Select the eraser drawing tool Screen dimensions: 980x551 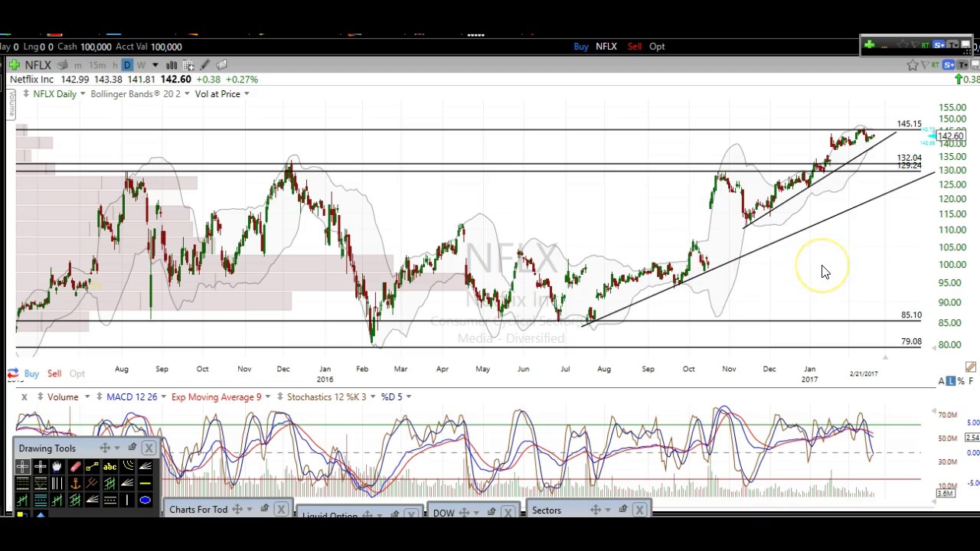[x=75, y=467]
